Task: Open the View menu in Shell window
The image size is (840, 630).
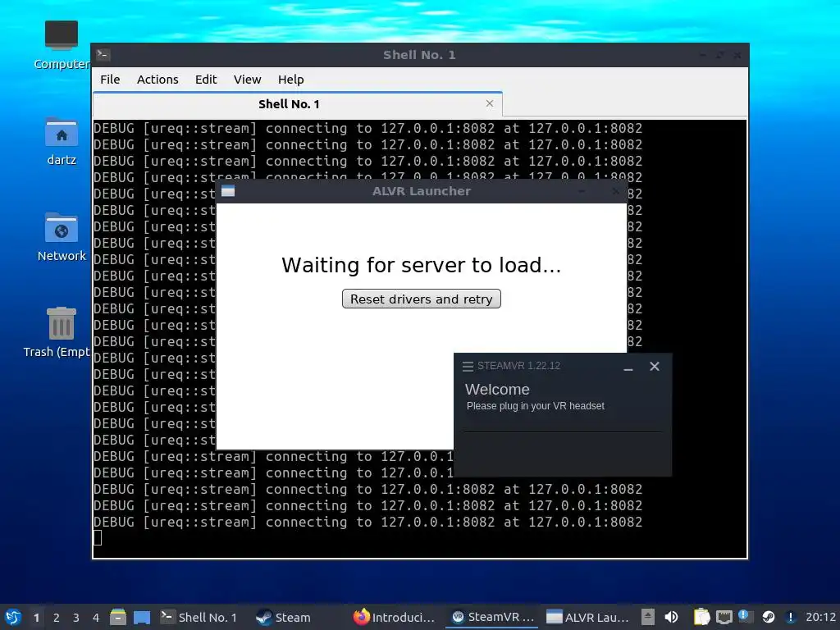Action: [x=247, y=80]
